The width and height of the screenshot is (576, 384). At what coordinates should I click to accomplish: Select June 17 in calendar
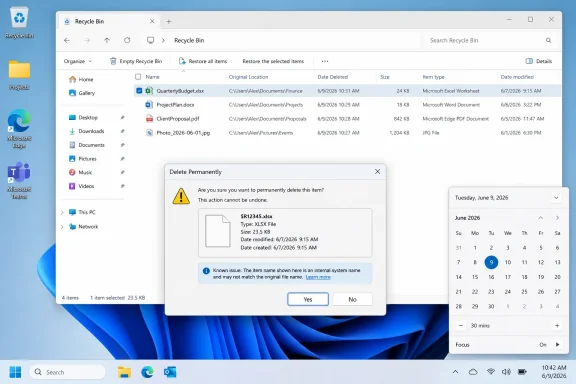pos(508,277)
